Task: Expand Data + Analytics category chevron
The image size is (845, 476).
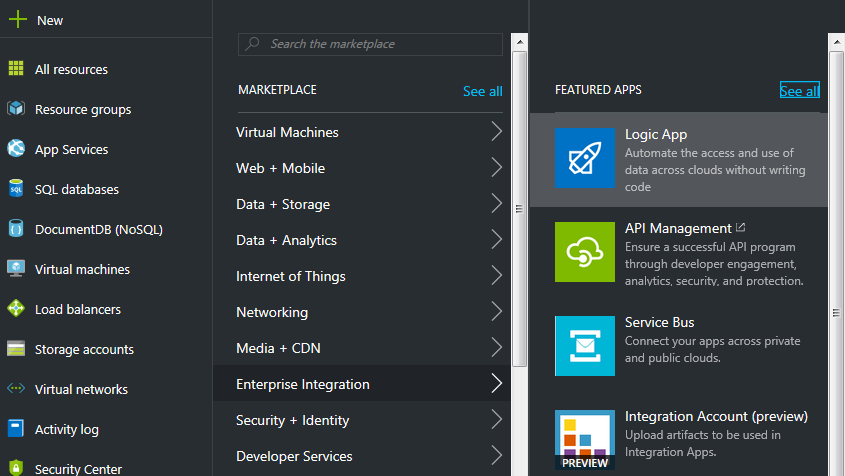Action: pos(496,239)
